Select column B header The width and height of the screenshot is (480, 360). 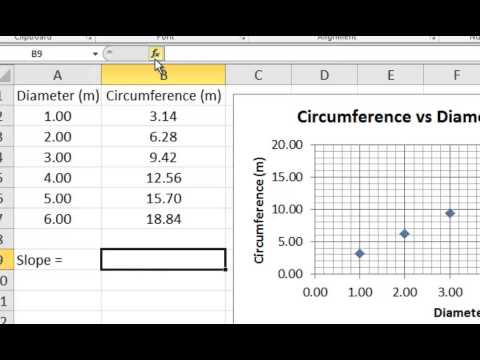[x=163, y=75]
